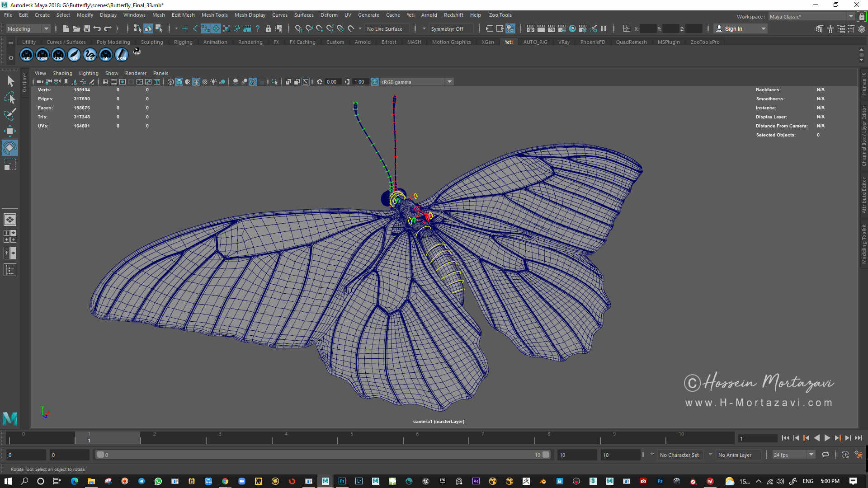Click the CRG Yeti shelf icon

58,55
